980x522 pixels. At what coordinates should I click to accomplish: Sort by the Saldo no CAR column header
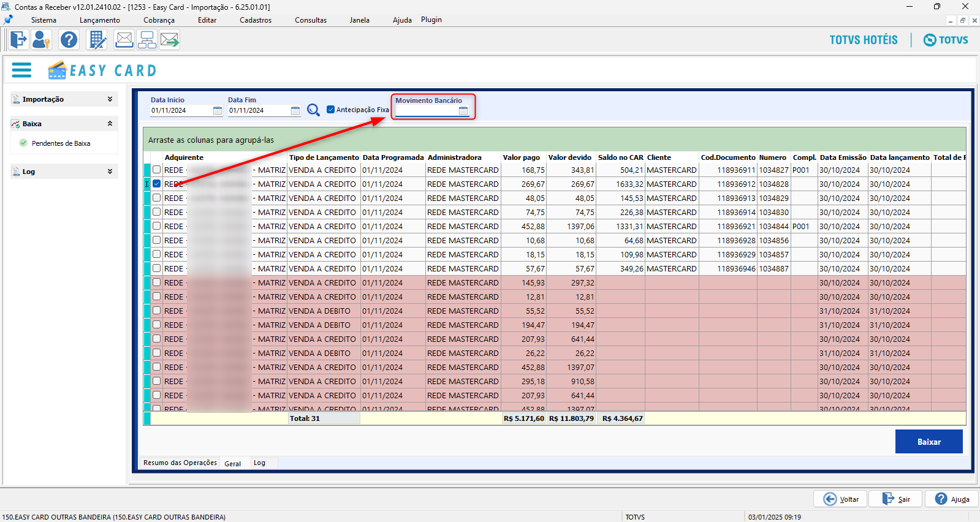[x=621, y=157]
